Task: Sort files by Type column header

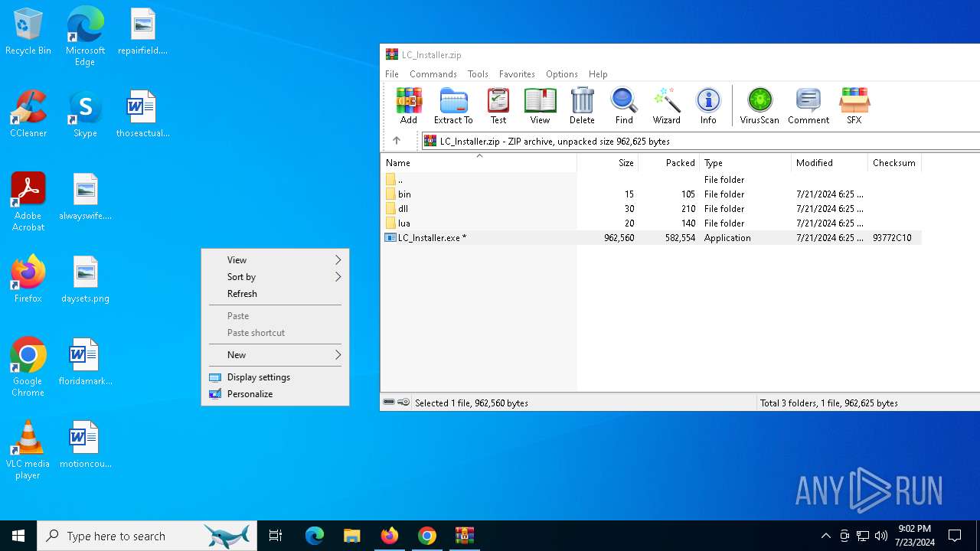Action: [x=746, y=163]
